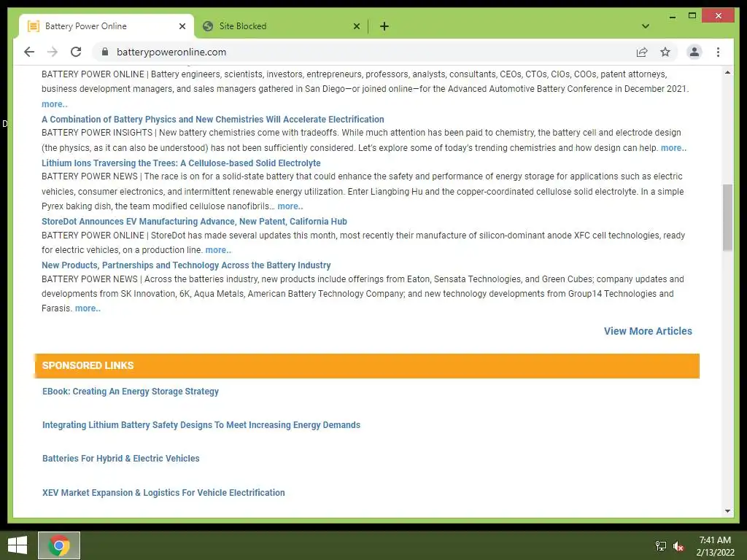Image resolution: width=747 pixels, height=560 pixels.
Task: Open 'Integrating Lithium Battery Safety Designs' link
Action: click(201, 425)
